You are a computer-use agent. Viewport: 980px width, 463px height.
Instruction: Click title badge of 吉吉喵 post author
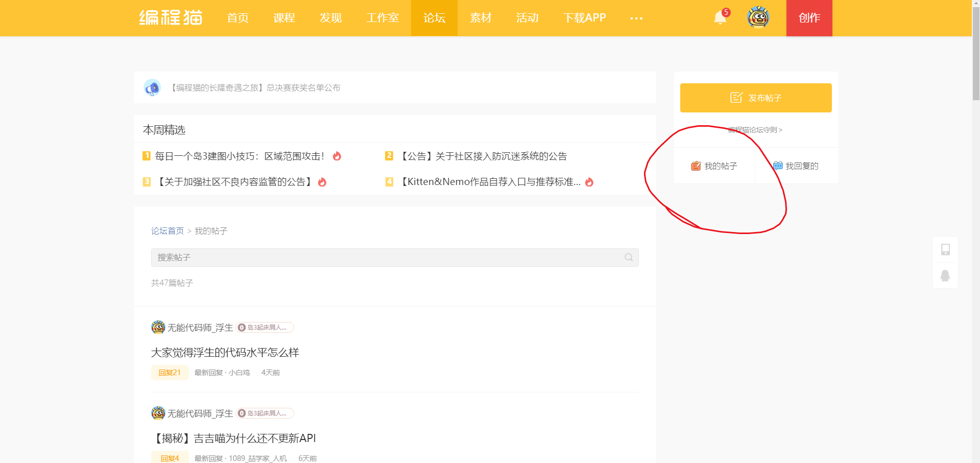point(265,413)
